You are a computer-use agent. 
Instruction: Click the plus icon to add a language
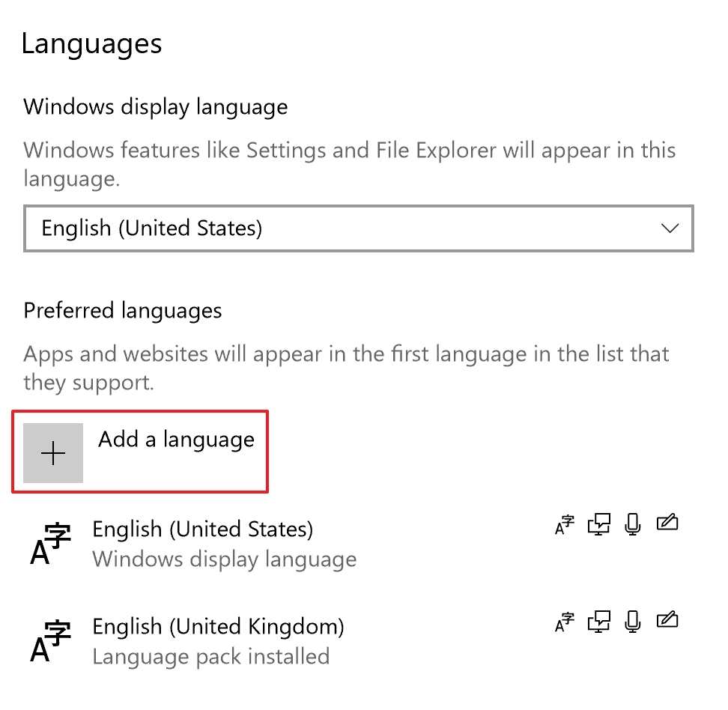[x=53, y=453]
